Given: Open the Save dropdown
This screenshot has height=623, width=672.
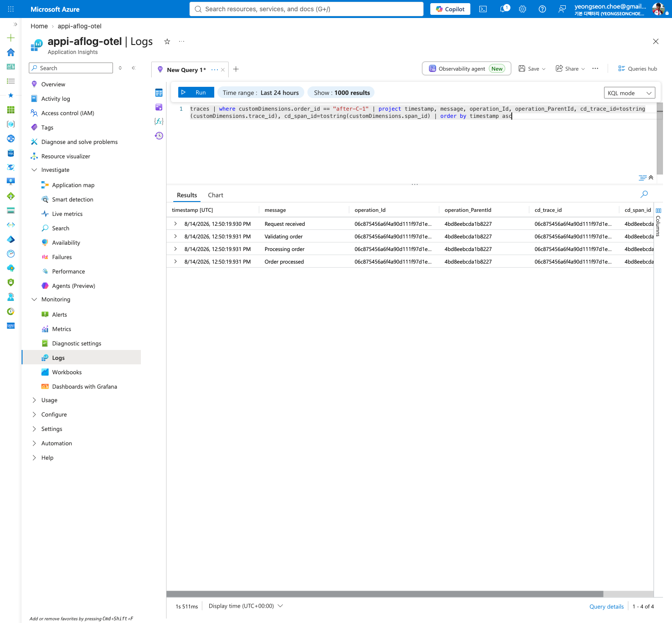Looking at the screenshot, I should (532, 69).
